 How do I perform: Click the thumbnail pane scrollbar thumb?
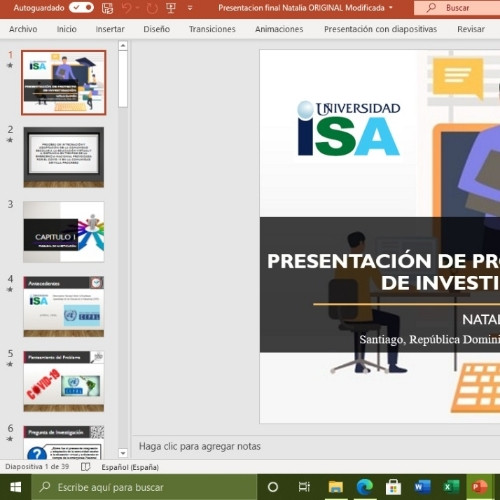tap(123, 79)
